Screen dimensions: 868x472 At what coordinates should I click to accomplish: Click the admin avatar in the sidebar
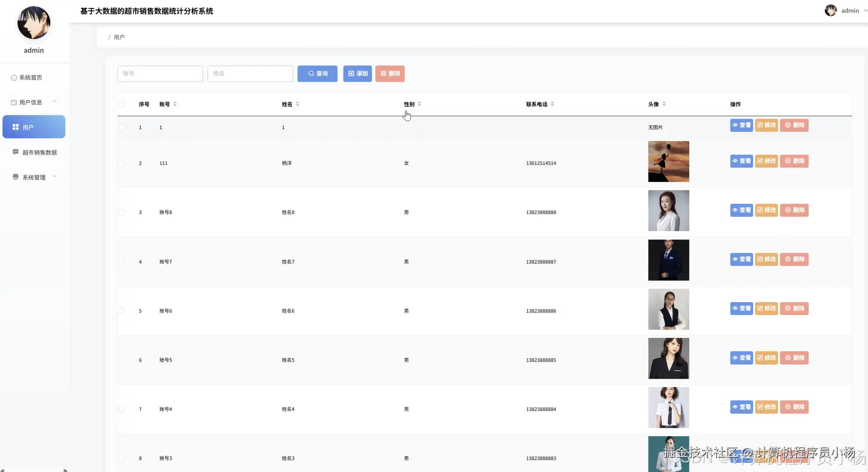(34, 23)
